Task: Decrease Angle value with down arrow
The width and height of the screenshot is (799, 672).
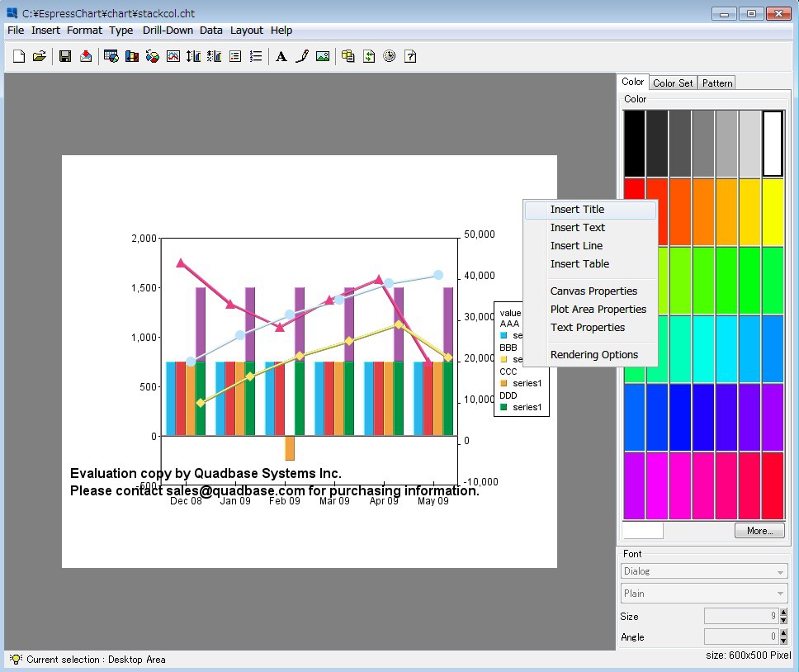Action: point(783,641)
